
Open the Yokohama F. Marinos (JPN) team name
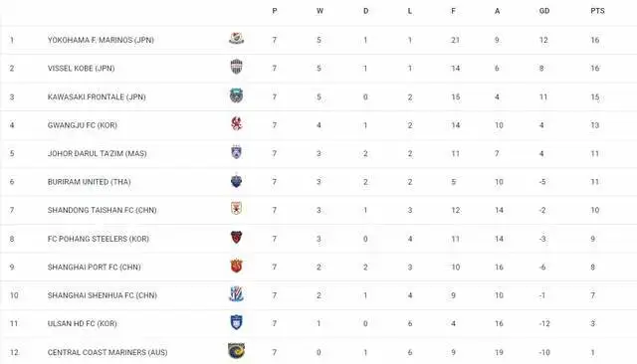(101, 40)
